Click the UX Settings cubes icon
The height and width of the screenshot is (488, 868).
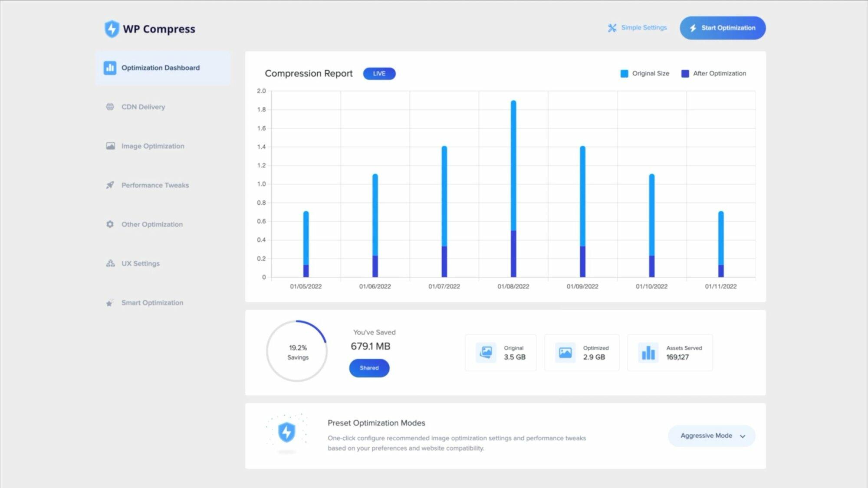click(x=110, y=263)
